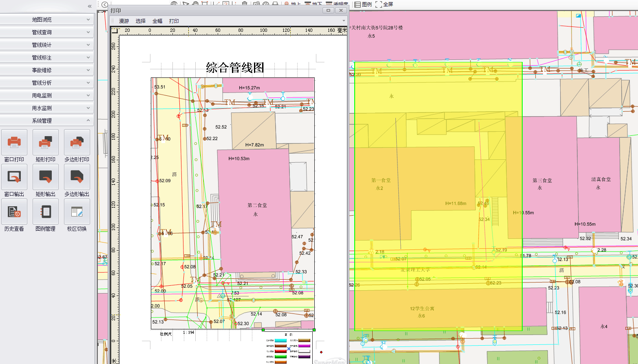
Task: Collapse the left sidebar with double-arrow
Action: pyautogui.click(x=90, y=6)
